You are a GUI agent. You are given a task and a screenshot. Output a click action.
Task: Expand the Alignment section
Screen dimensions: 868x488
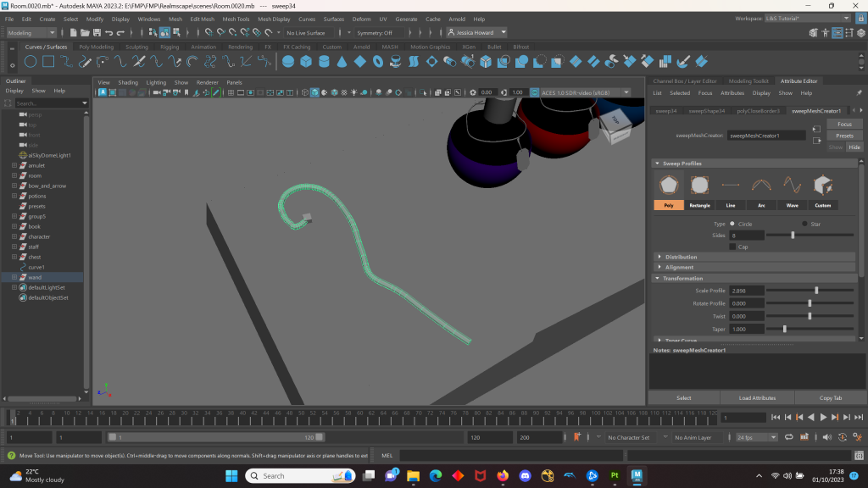pos(679,267)
